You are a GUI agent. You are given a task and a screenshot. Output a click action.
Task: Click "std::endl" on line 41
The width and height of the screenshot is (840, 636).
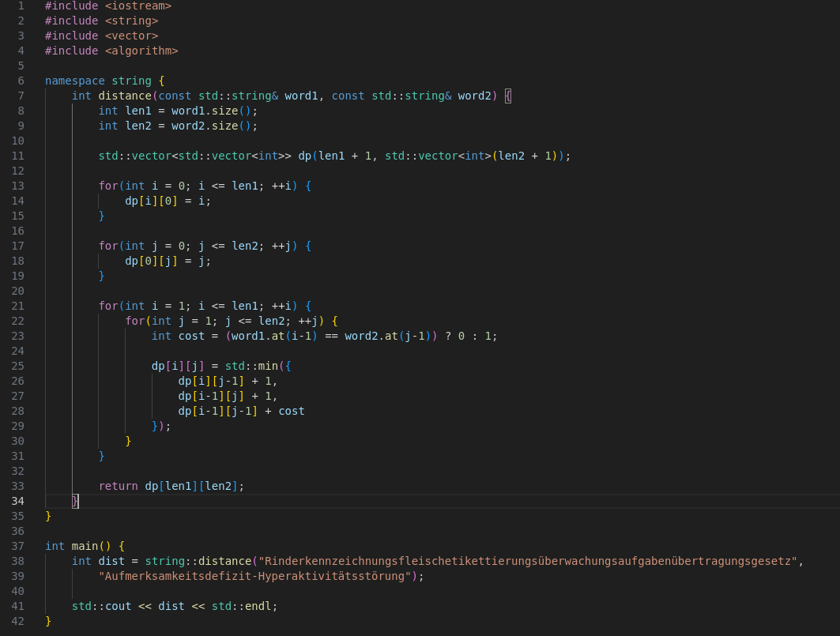coord(242,606)
